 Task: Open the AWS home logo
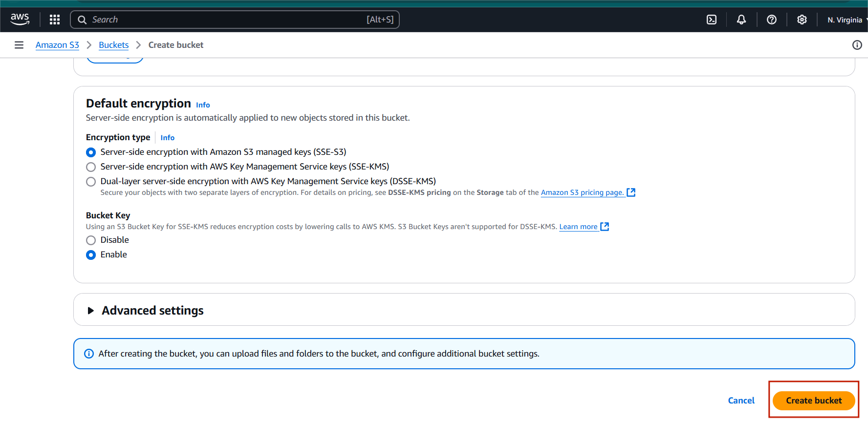tap(20, 20)
